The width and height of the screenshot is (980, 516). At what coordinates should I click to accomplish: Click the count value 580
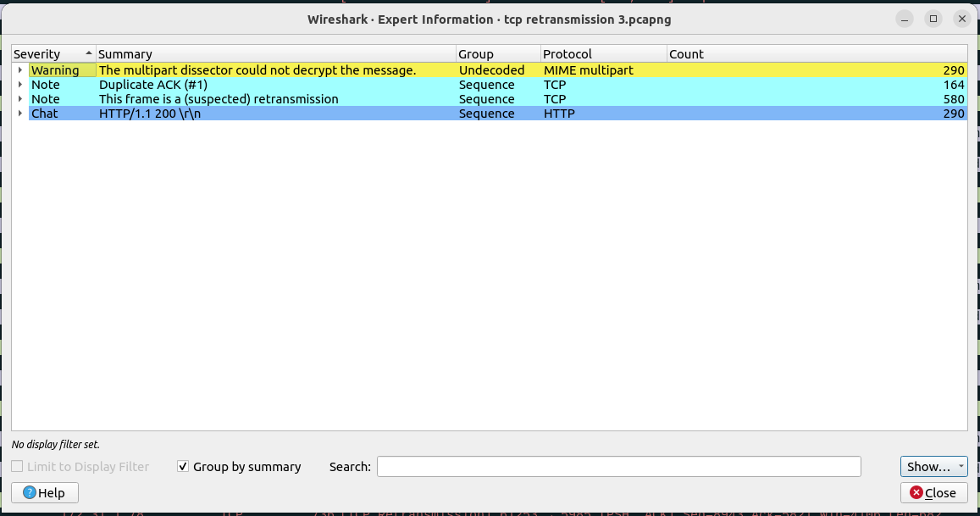click(x=954, y=99)
